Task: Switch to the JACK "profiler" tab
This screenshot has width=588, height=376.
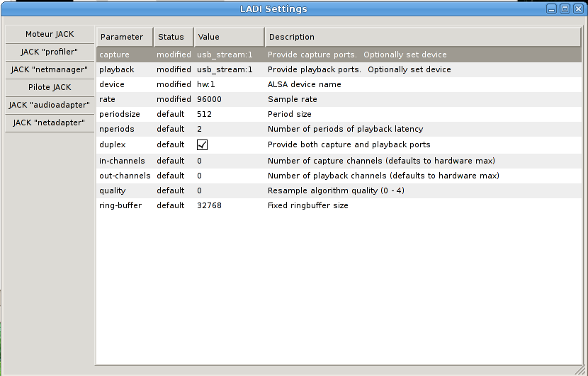Action: point(50,52)
